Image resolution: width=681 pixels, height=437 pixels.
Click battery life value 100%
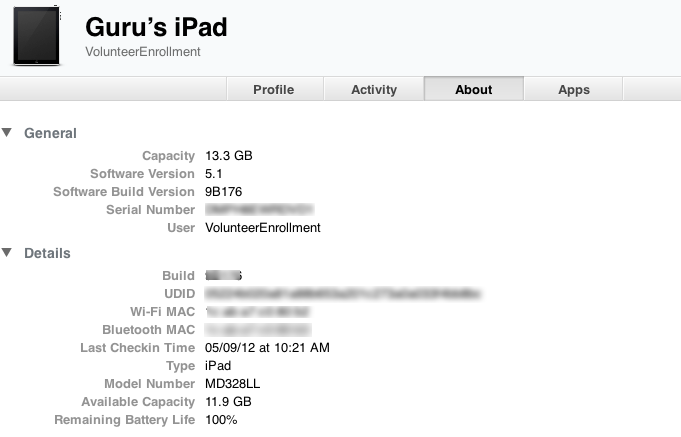221,420
